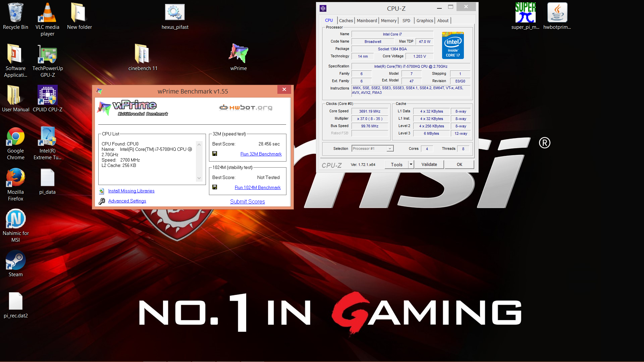644x362 pixels.
Task: Click the CPU List scroll-down arrow
Action: click(199, 178)
